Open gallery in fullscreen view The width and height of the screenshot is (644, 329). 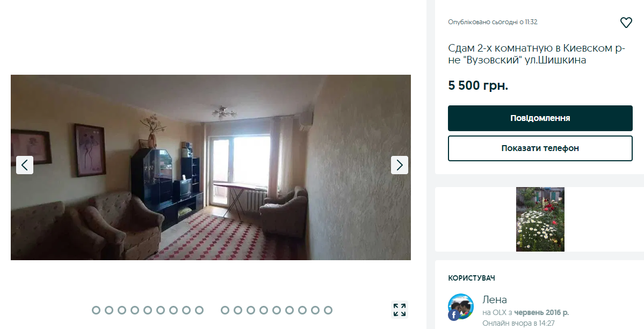(400, 310)
